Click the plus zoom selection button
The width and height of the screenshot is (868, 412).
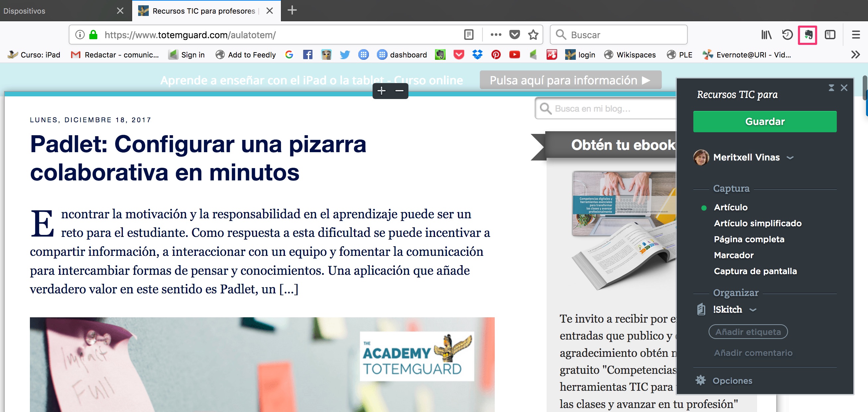[382, 91]
